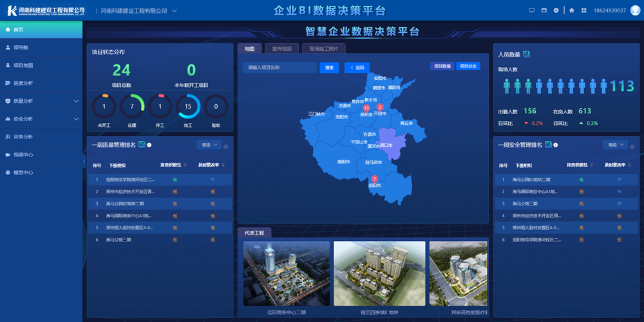This screenshot has height=322, width=644.
Task: Click the project name search input field
Action: (x=279, y=67)
